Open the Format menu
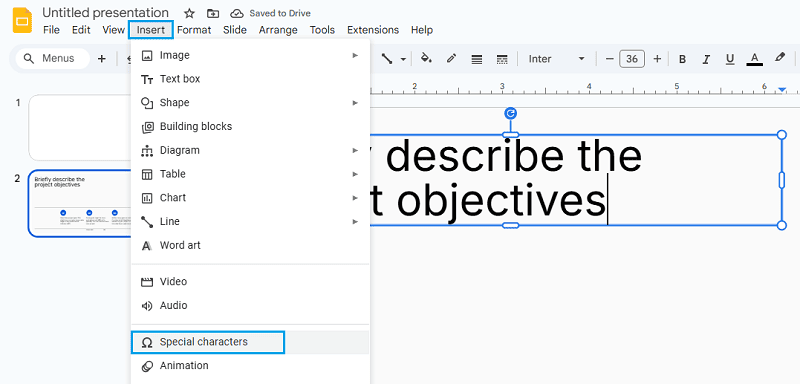This screenshot has width=800, height=384. tap(194, 30)
